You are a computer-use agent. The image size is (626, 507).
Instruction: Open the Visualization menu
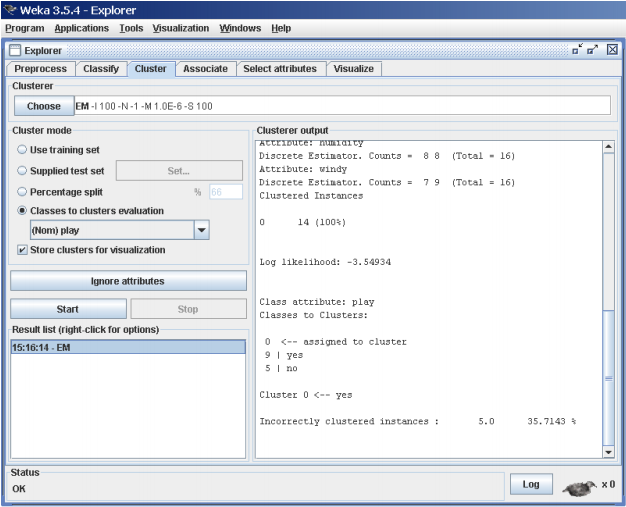[x=180, y=28]
